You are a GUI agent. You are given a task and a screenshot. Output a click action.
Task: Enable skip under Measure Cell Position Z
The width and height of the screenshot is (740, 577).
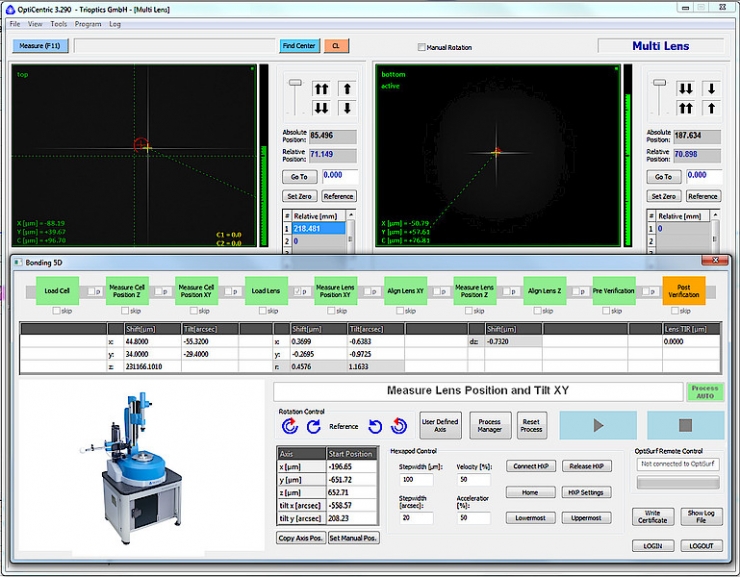point(125,310)
